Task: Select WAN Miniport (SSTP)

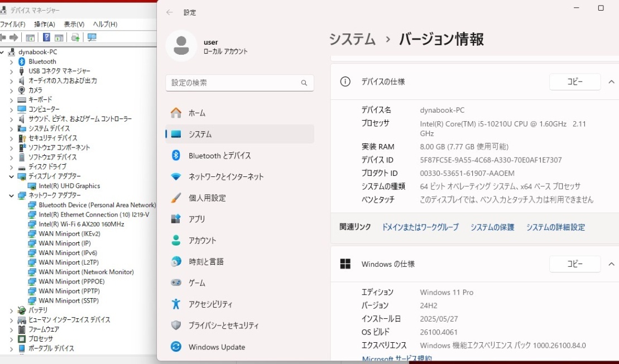Action: click(69, 301)
